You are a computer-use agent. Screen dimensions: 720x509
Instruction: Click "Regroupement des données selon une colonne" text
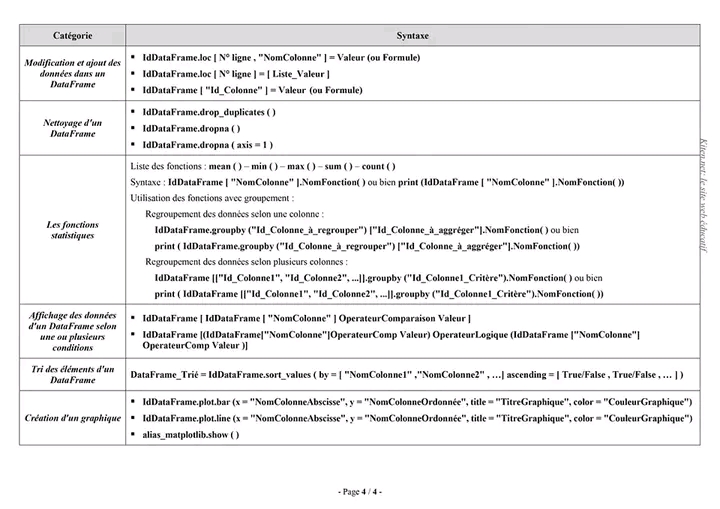click(x=234, y=214)
